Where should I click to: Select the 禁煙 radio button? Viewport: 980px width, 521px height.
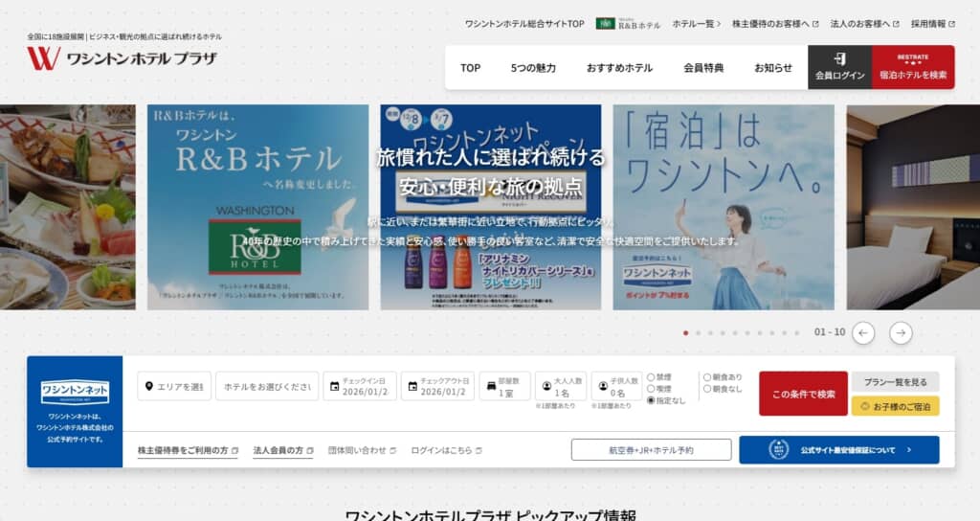point(652,377)
